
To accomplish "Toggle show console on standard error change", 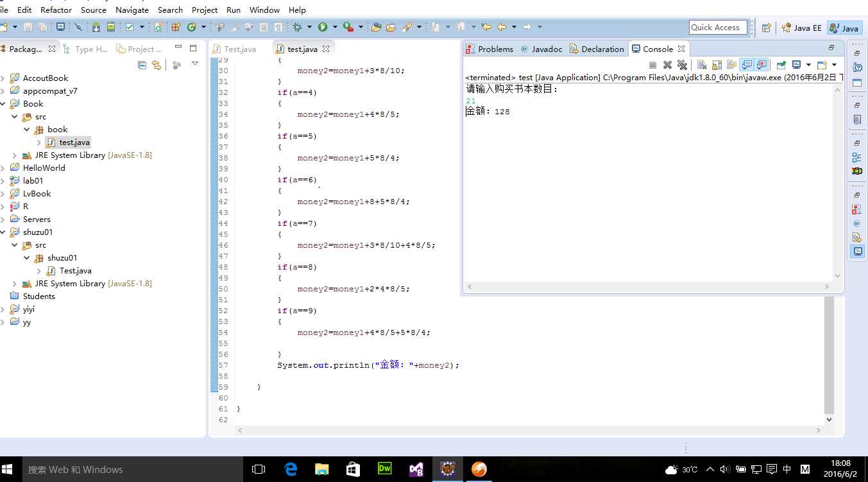I will [762, 65].
